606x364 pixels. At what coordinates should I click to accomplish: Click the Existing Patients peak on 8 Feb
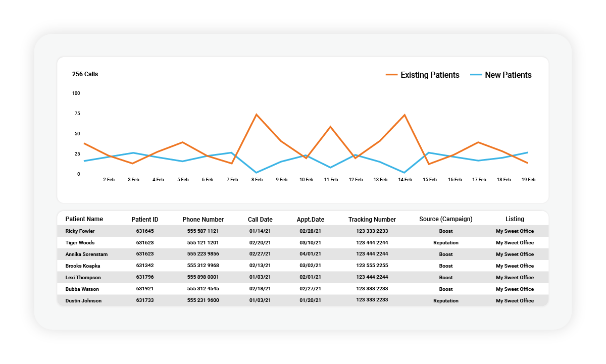pos(257,114)
